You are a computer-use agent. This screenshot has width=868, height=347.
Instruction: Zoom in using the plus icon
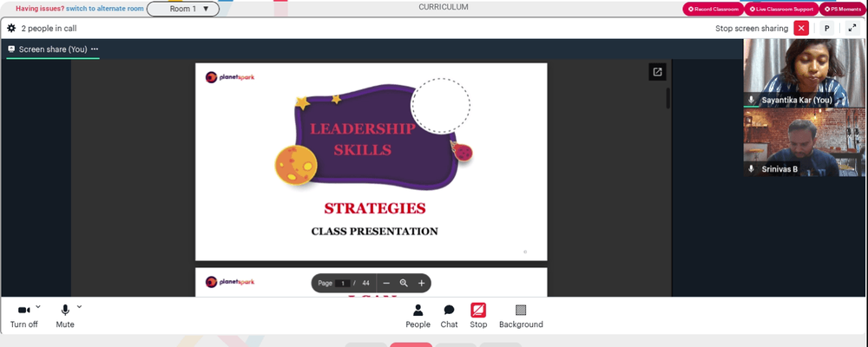(421, 283)
